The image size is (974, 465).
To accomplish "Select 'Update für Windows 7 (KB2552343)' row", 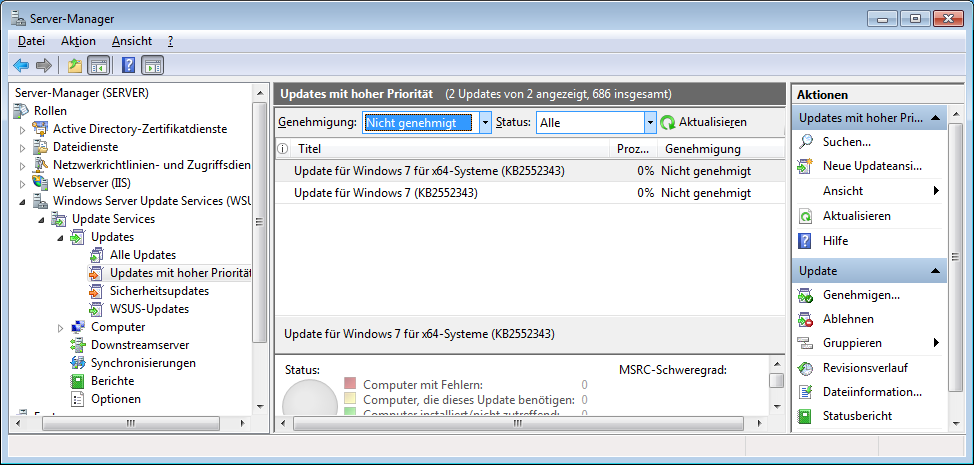I will [530, 193].
